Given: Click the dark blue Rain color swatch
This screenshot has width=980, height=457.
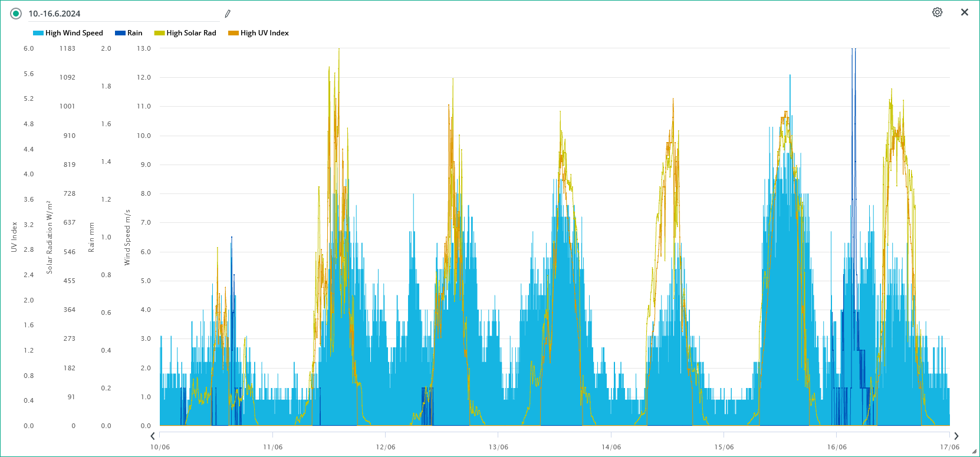Looking at the screenshot, I should (x=120, y=33).
